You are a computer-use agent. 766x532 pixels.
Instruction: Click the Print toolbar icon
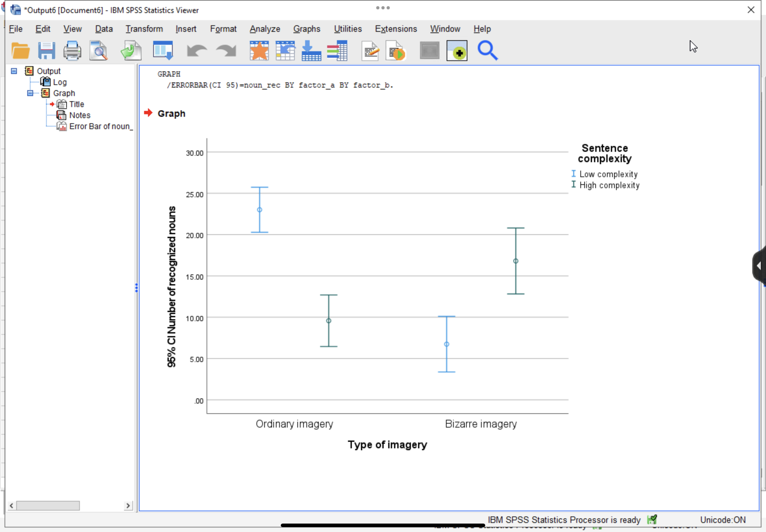(72, 51)
